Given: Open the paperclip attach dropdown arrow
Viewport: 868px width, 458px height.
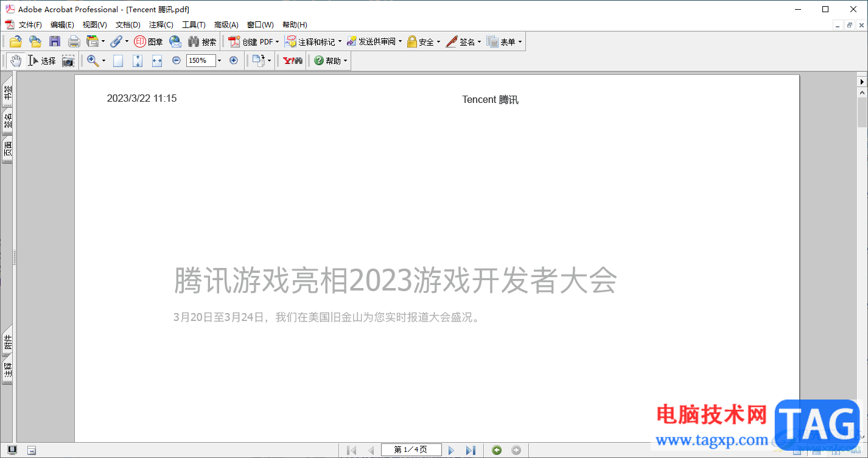Looking at the screenshot, I should pos(127,41).
